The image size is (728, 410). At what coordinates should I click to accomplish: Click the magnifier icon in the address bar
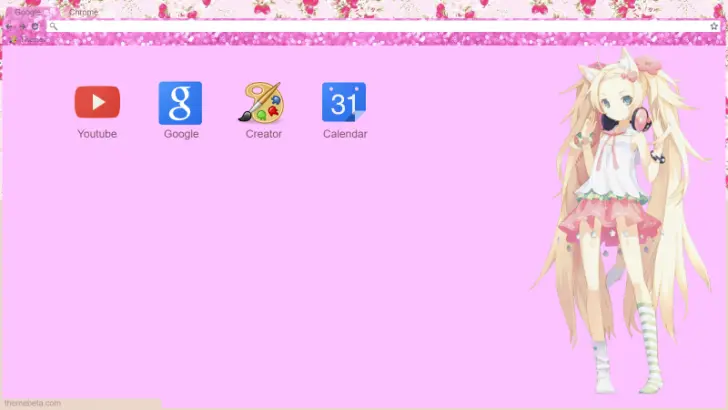(x=54, y=26)
